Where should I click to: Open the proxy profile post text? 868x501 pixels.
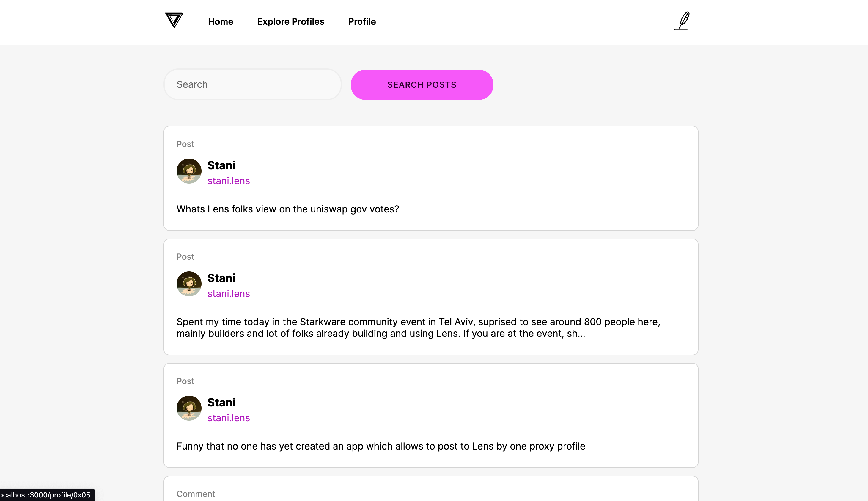click(x=381, y=446)
